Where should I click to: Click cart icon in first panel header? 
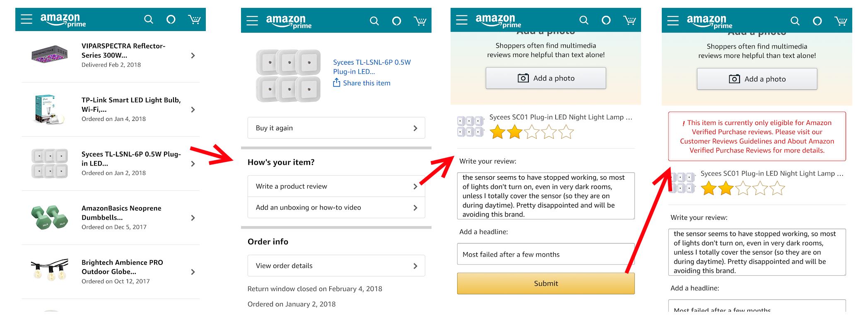pyautogui.click(x=194, y=19)
